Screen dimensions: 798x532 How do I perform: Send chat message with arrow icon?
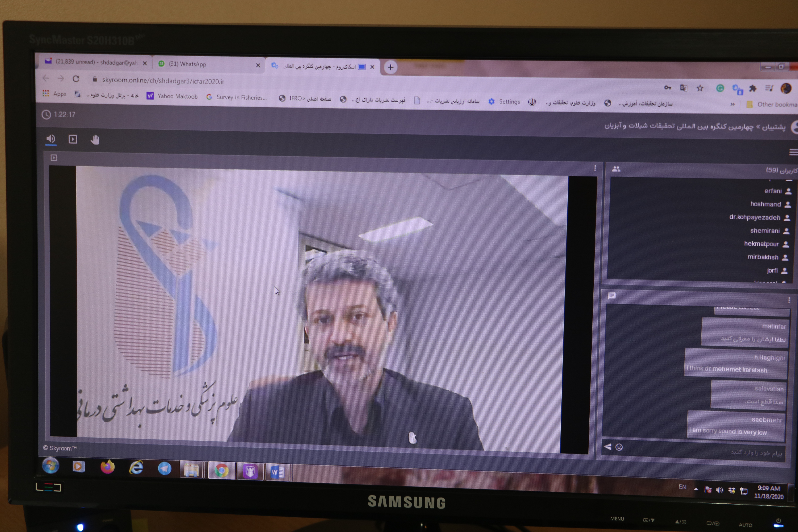pos(607,447)
